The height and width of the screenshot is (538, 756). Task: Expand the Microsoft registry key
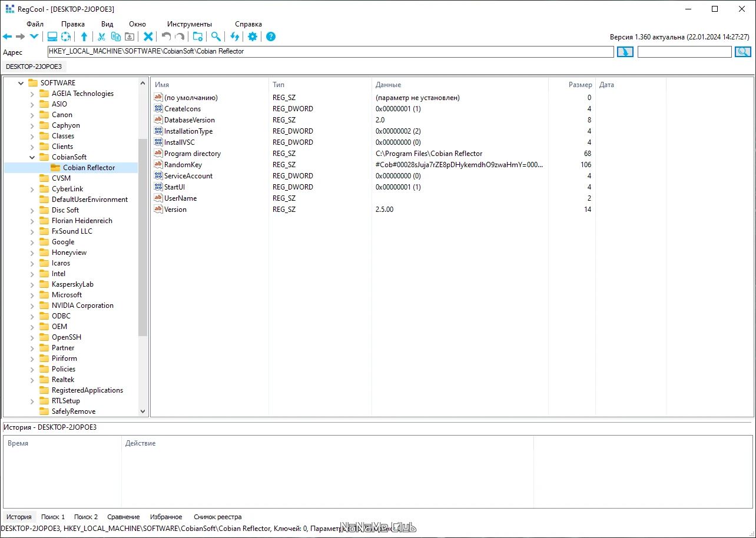(32, 295)
